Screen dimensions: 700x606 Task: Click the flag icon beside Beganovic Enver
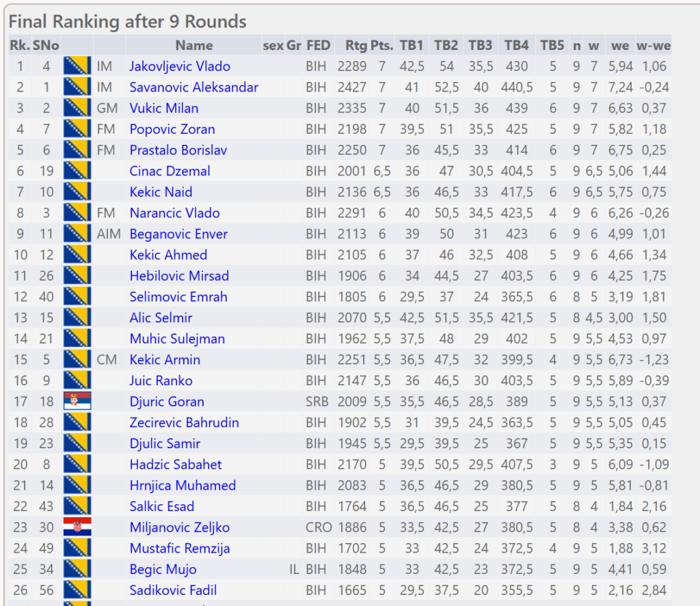77,234
